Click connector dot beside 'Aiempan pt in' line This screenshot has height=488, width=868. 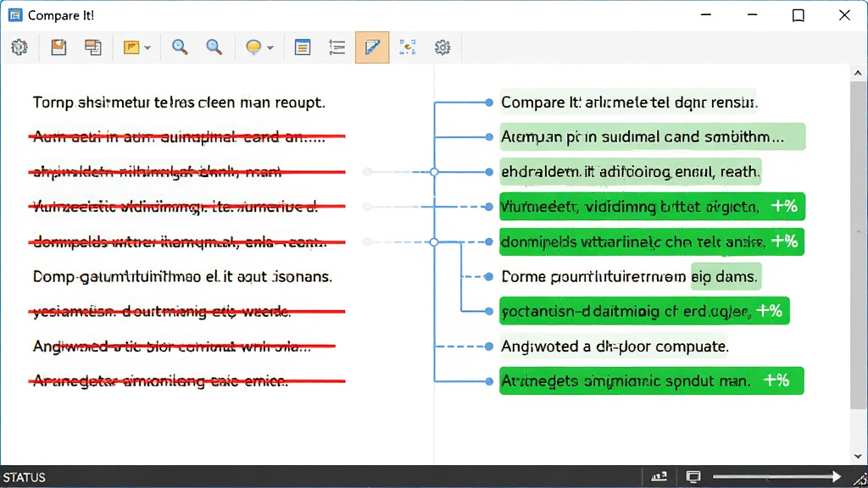[x=489, y=136]
